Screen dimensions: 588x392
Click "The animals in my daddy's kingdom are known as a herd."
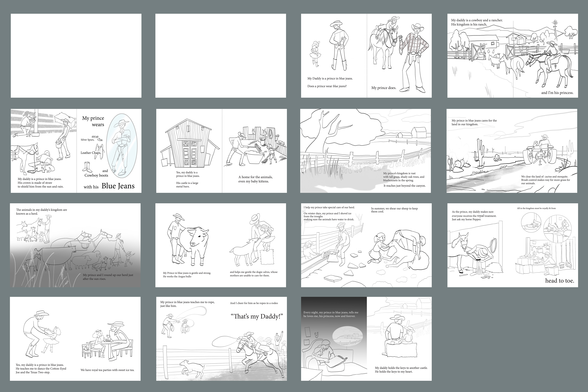[41, 212]
